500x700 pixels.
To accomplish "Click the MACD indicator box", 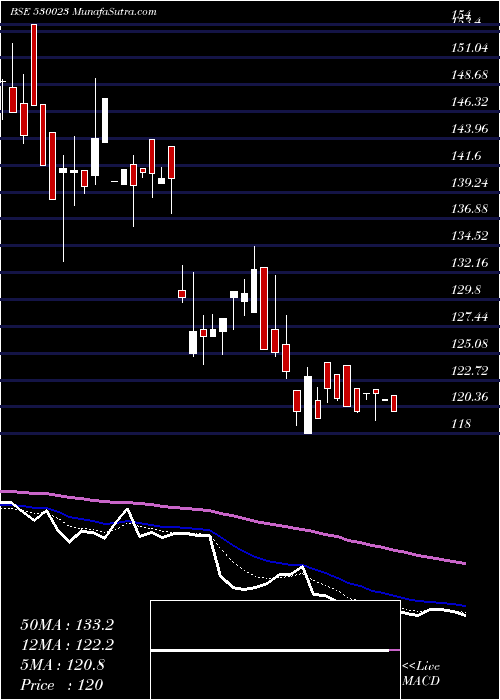I will (x=275, y=650).
